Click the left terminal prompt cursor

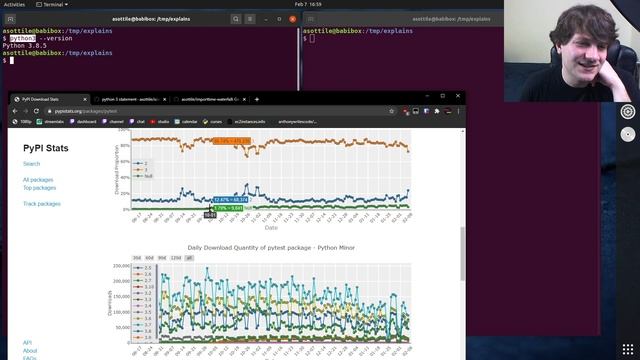click(12, 60)
